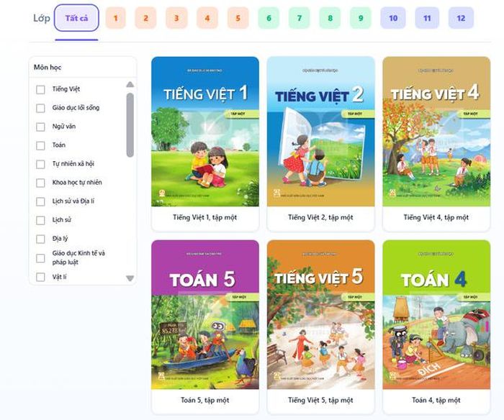
Task: Filter books by grade 8
Action: click(x=330, y=18)
